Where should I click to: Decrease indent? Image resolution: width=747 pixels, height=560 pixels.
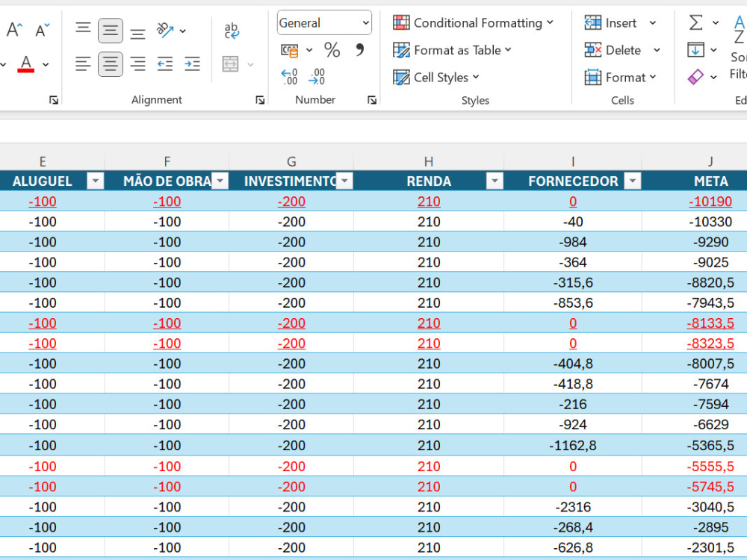coord(165,63)
